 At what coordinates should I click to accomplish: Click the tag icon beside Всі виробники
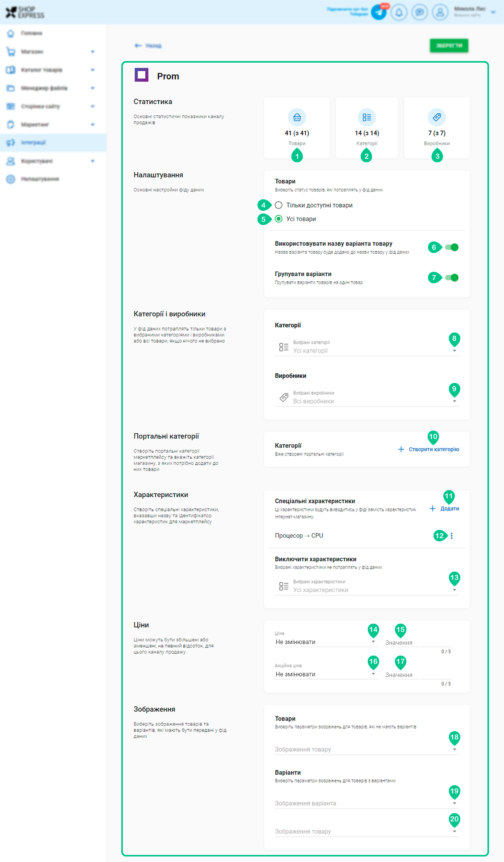click(284, 398)
